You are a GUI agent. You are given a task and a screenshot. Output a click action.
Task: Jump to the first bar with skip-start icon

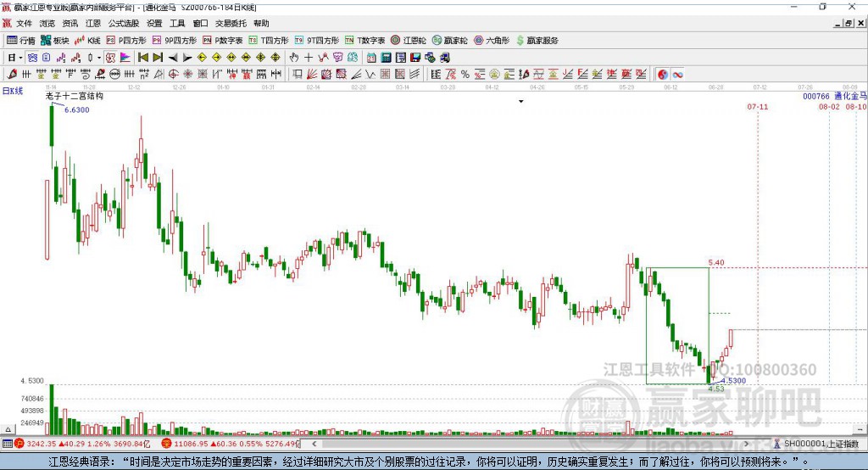(142, 58)
